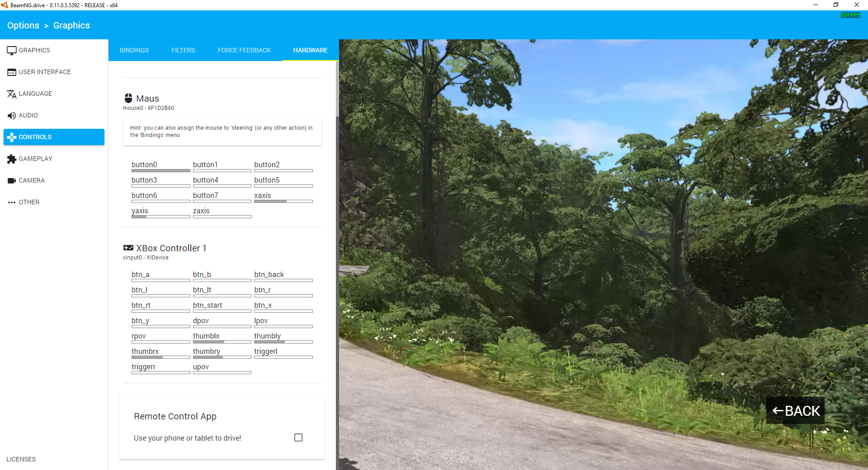Click the btn_y controller label
This screenshot has width=868, height=470.
(x=141, y=320)
